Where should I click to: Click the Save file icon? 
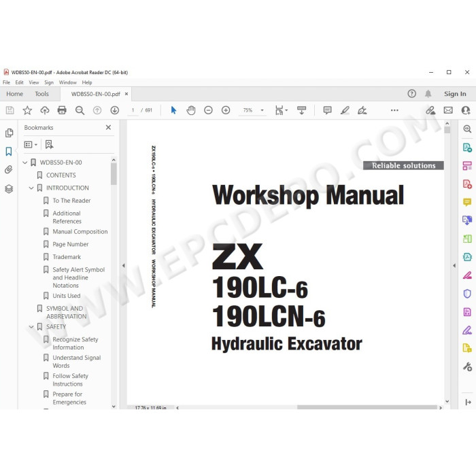pyautogui.click(x=10, y=110)
